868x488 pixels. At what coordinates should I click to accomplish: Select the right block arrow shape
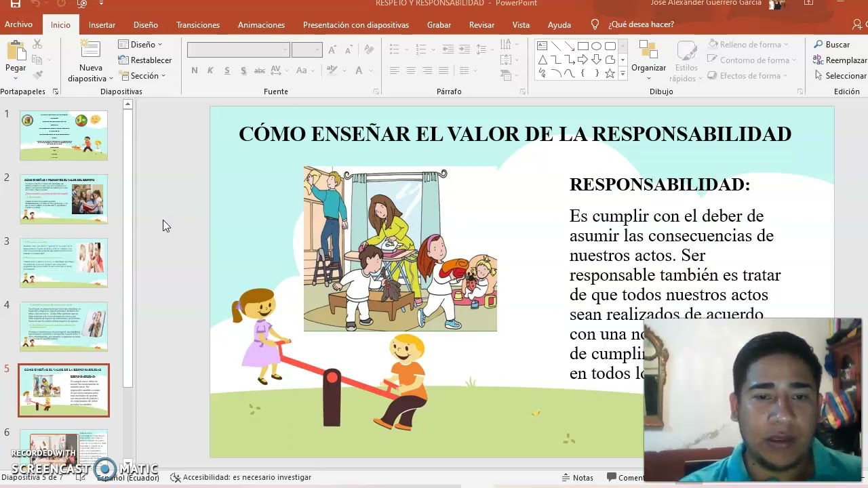pyautogui.click(x=583, y=60)
